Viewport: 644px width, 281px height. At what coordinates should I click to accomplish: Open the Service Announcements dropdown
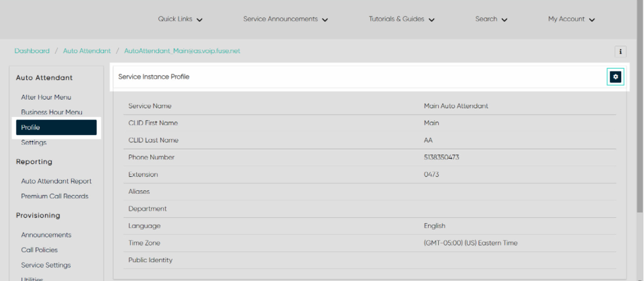[285, 19]
